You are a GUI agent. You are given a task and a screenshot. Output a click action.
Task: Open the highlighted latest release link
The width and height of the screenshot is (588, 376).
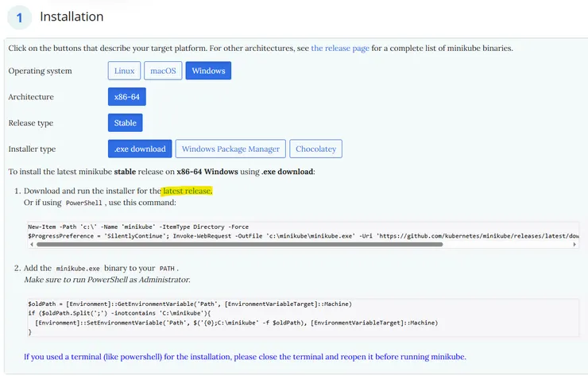tap(188, 191)
